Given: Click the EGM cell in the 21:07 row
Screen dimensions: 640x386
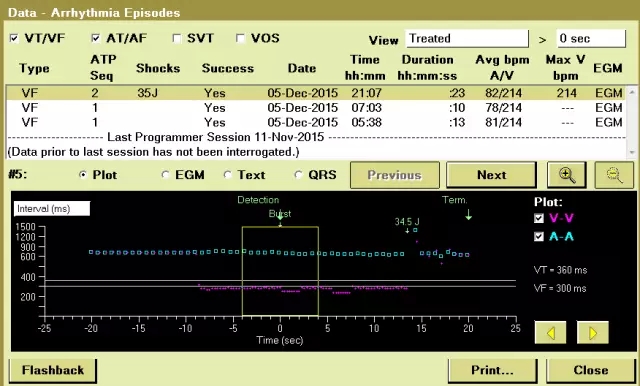Looking at the screenshot, I should pyautogui.click(x=609, y=93).
